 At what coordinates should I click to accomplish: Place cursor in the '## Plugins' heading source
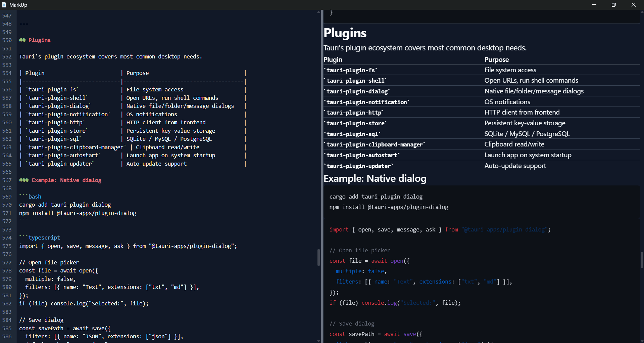[x=35, y=40]
